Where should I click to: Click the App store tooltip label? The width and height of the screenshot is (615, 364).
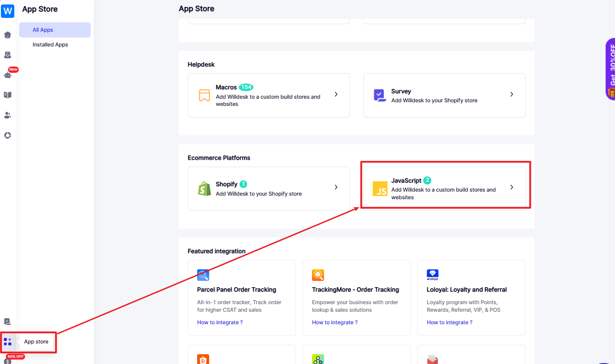pyautogui.click(x=36, y=342)
